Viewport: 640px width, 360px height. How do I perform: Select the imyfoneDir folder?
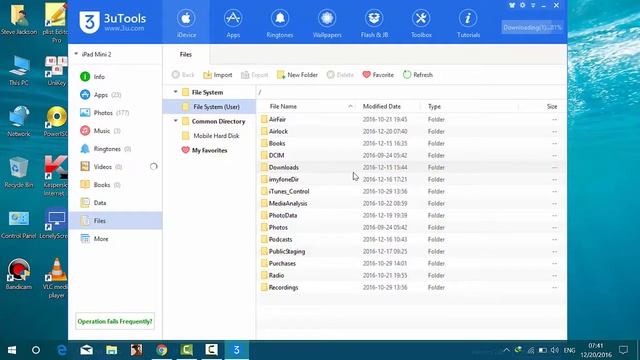pos(411,180)
